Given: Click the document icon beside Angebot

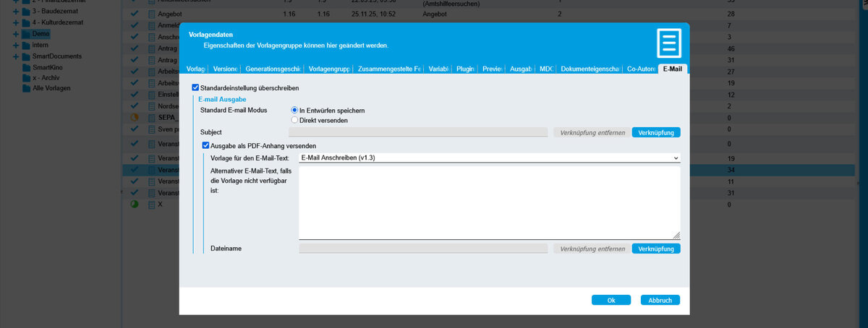Looking at the screenshot, I should click(151, 14).
